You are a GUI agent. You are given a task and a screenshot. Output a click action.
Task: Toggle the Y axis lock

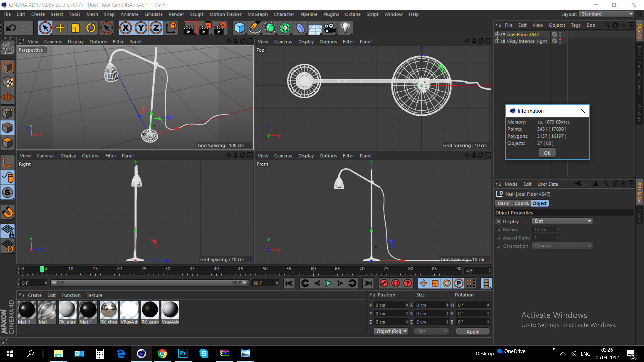pyautogui.click(x=141, y=28)
